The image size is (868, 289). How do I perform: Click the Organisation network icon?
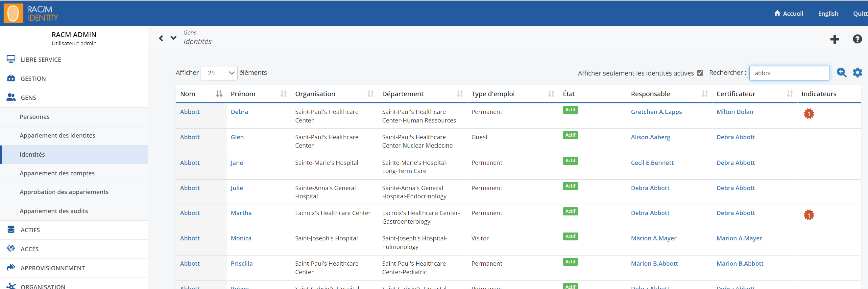point(11,286)
